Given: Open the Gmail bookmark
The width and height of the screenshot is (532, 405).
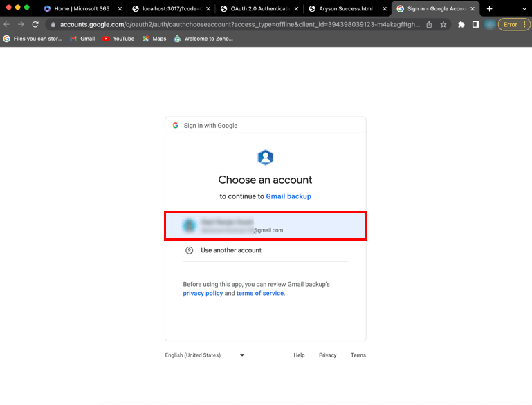Looking at the screenshot, I should pyautogui.click(x=82, y=39).
